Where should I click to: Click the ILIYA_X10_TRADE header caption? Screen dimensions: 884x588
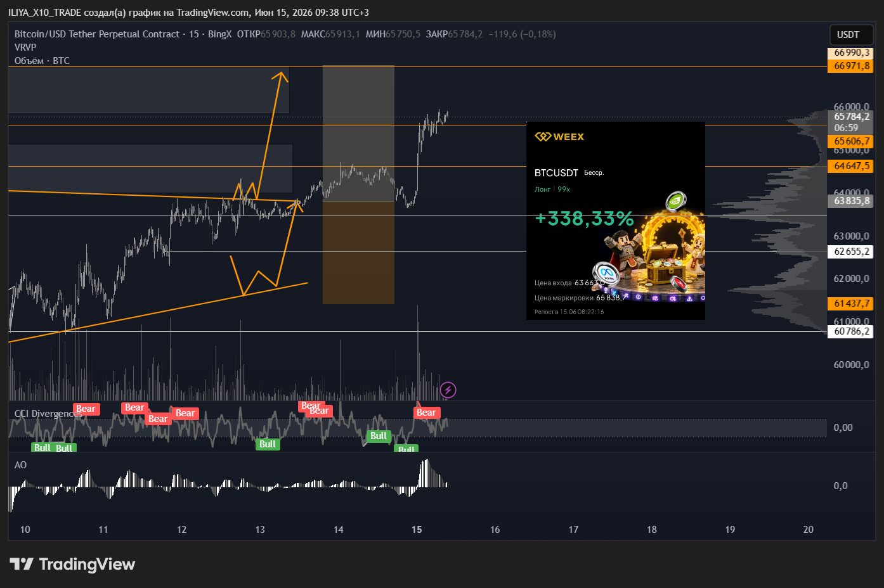click(188, 13)
